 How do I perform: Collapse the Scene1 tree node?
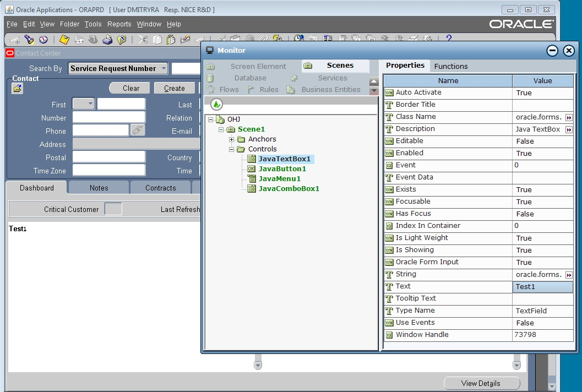(221, 129)
